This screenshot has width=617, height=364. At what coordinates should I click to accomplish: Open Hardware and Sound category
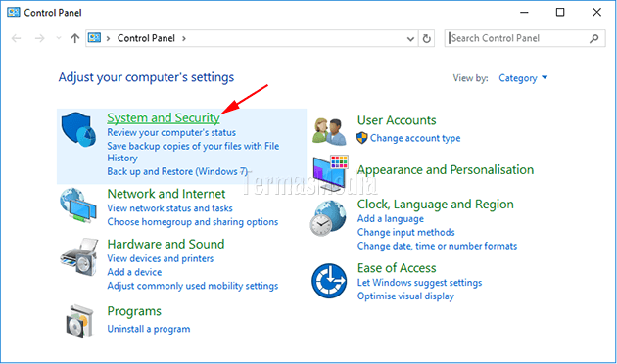[x=166, y=244]
